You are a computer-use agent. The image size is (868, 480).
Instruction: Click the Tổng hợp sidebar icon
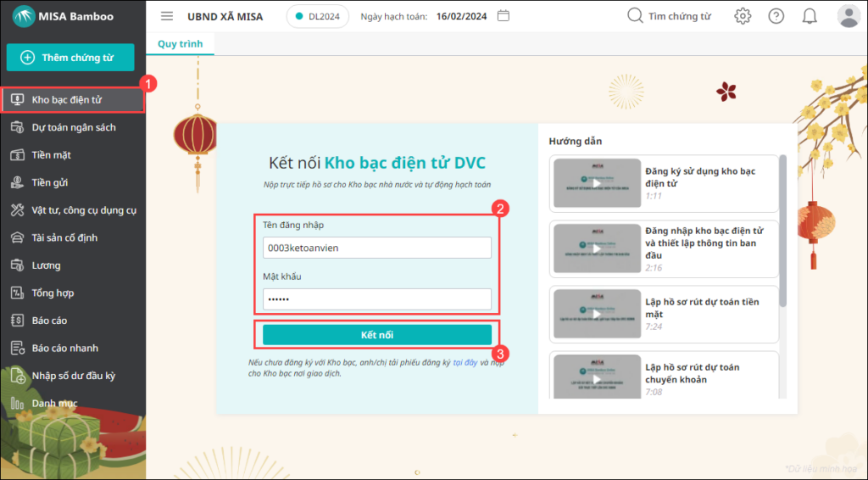tap(17, 293)
